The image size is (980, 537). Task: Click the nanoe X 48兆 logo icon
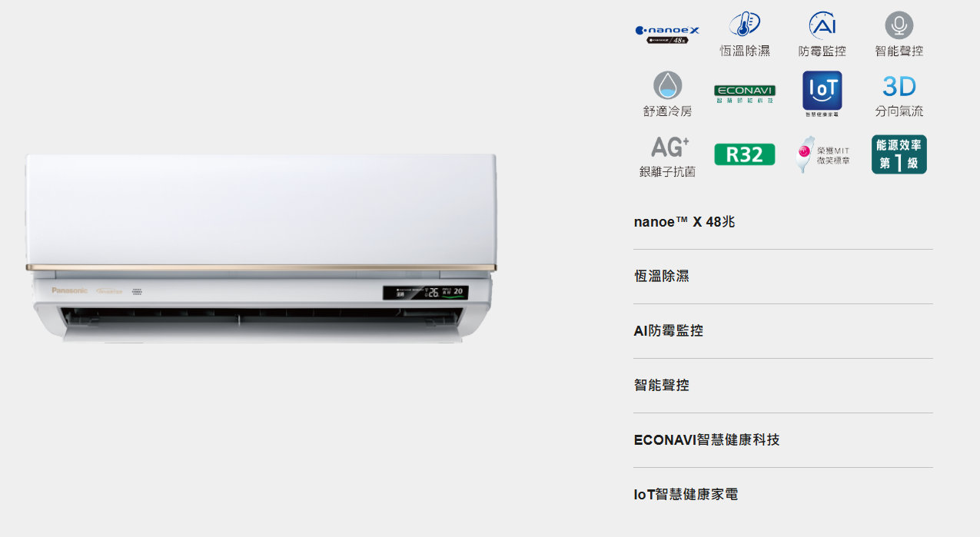(667, 35)
